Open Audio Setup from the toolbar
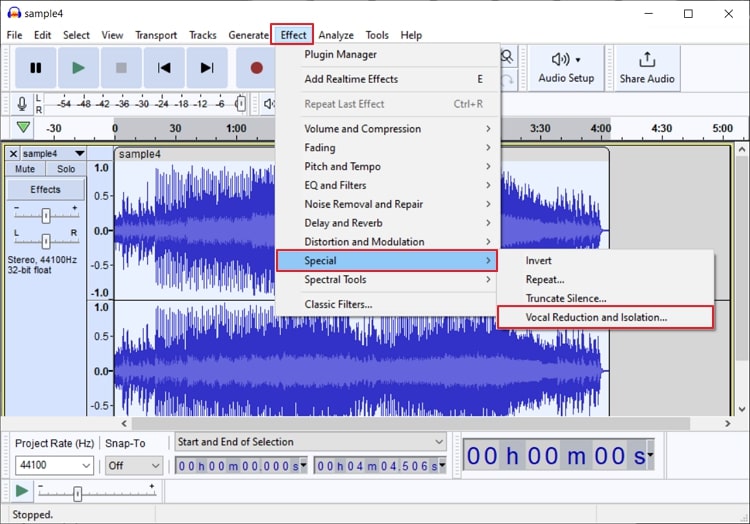The image size is (750, 524). (566, 68)
